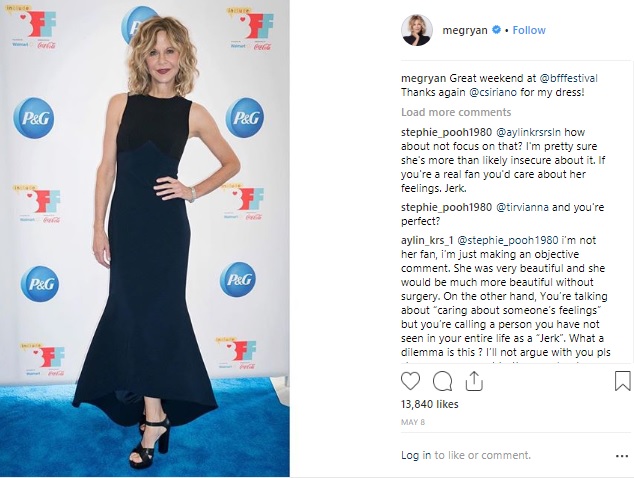Click the Log in link
634x478 pixels.
pos(416,455)
